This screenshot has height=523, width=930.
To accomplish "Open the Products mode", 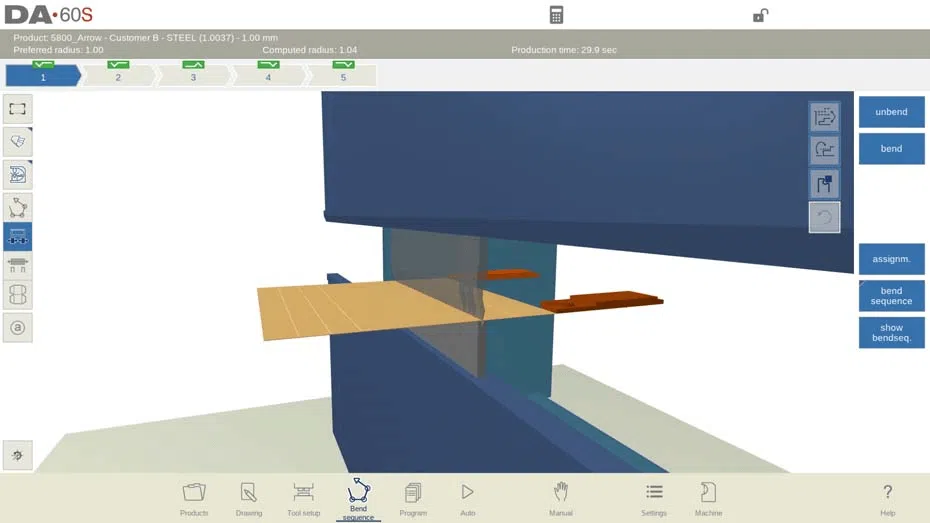I will 194,499.
